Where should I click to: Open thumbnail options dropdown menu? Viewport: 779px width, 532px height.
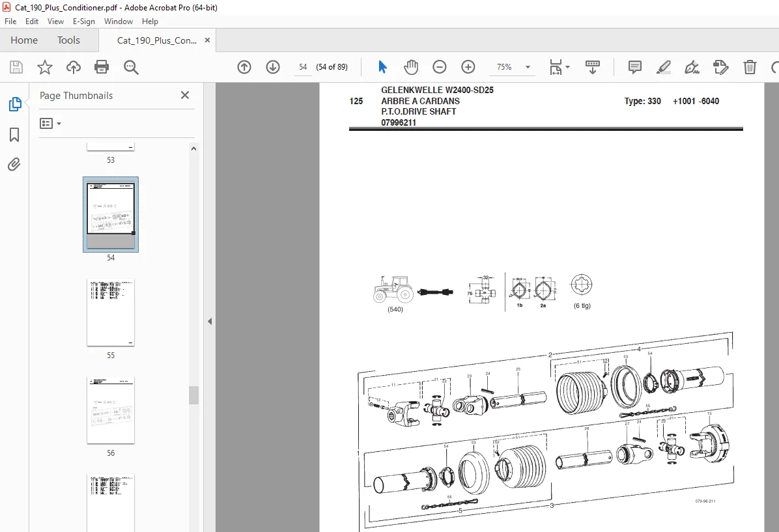tap(50, 123)
